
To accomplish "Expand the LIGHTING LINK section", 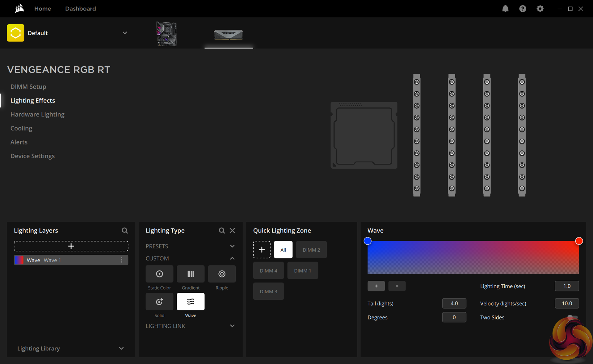I will [232, 326].
